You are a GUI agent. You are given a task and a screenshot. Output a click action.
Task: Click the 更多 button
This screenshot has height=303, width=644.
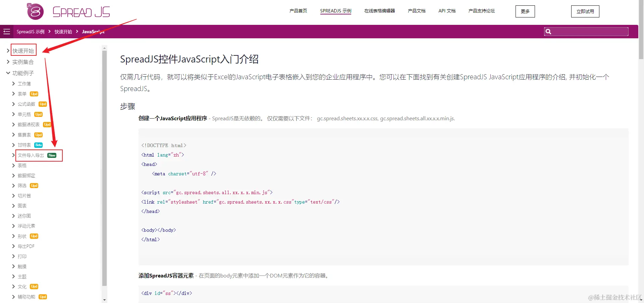525,11
